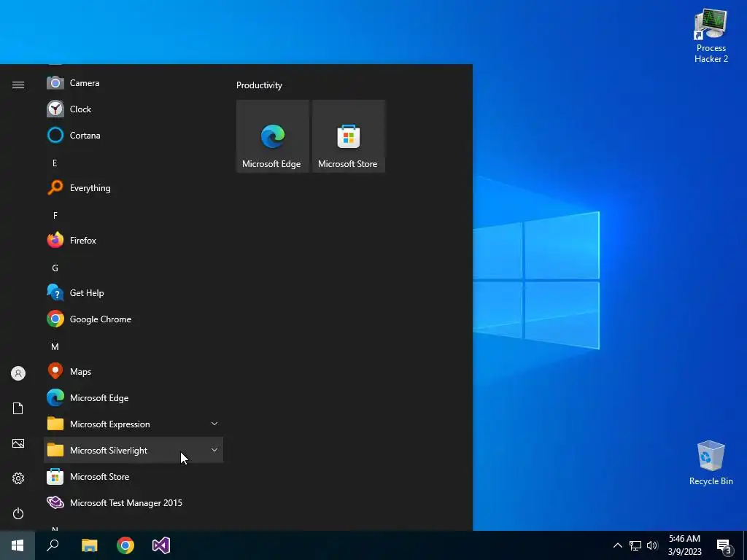This screenshot has height=560, width=747.
Task: Open Firefox from the Start menu
Action: click(133, 240)
